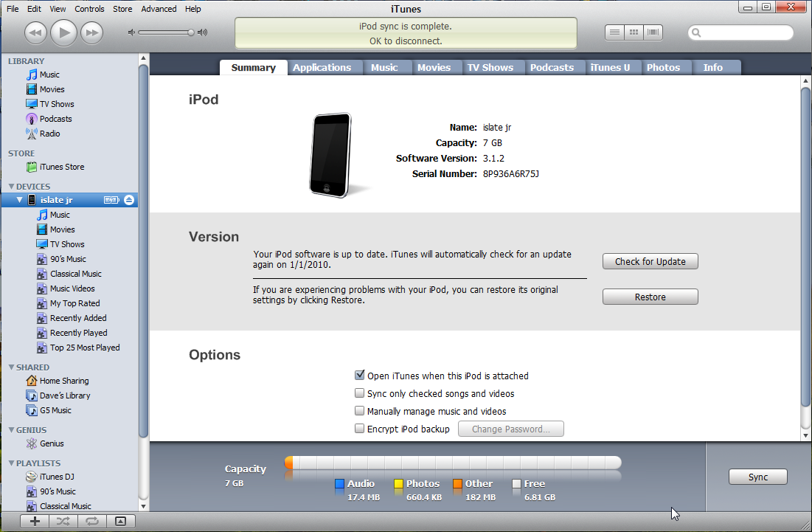The image size is (812, 532).
Task: Collapse the Devices section
Action: pyautogui.click(x=11, y=187)
